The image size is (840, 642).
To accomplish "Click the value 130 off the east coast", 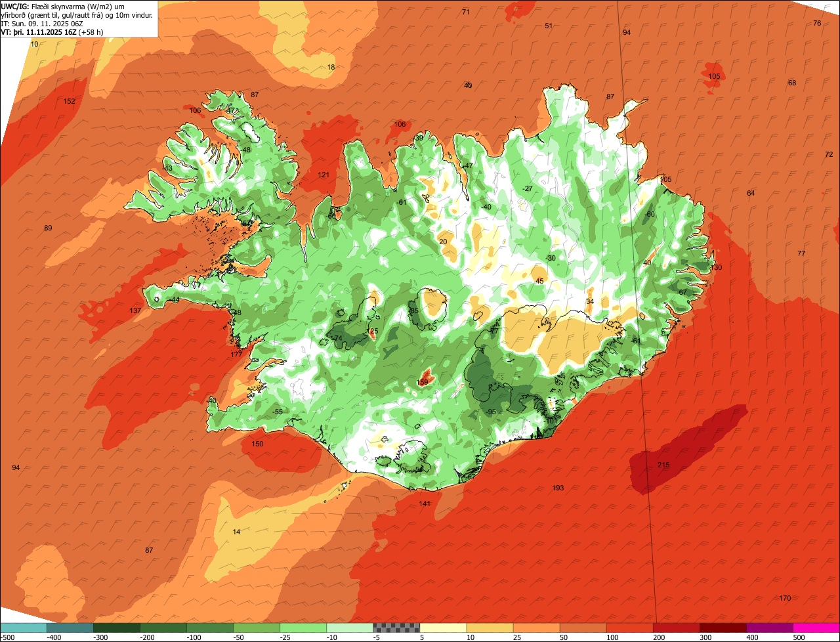I will (x=716, y=267).
